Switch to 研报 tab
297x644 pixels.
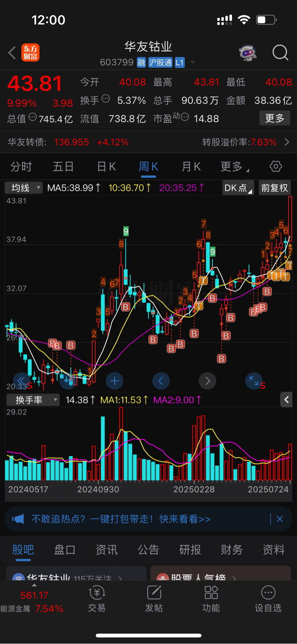click(190, 550)
